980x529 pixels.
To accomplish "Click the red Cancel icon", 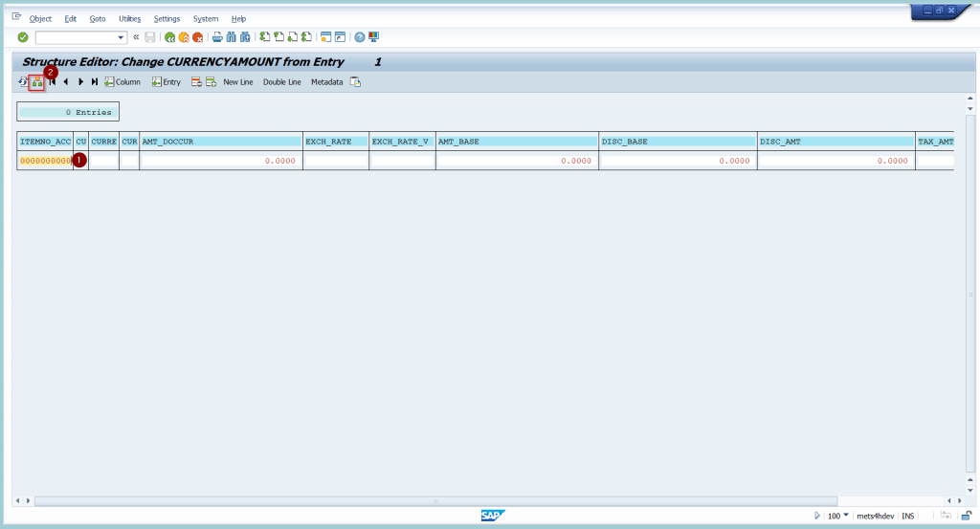I will tap(197, 37).
